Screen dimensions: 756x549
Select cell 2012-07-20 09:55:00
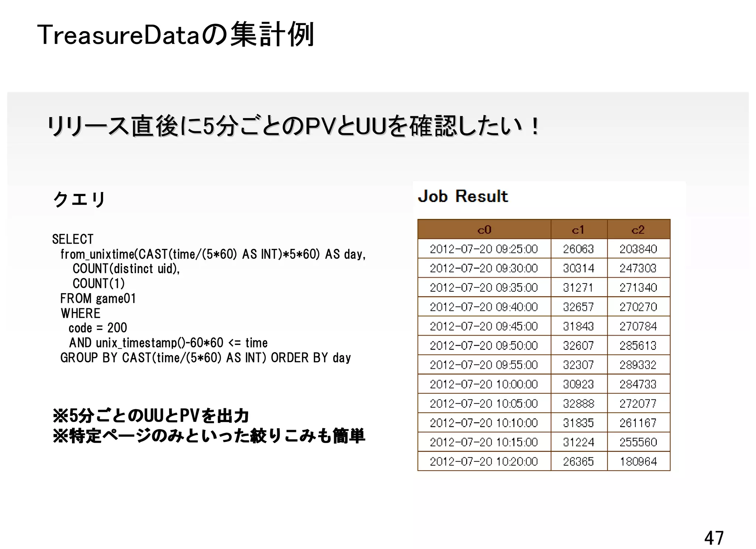(x=484, y=365)
